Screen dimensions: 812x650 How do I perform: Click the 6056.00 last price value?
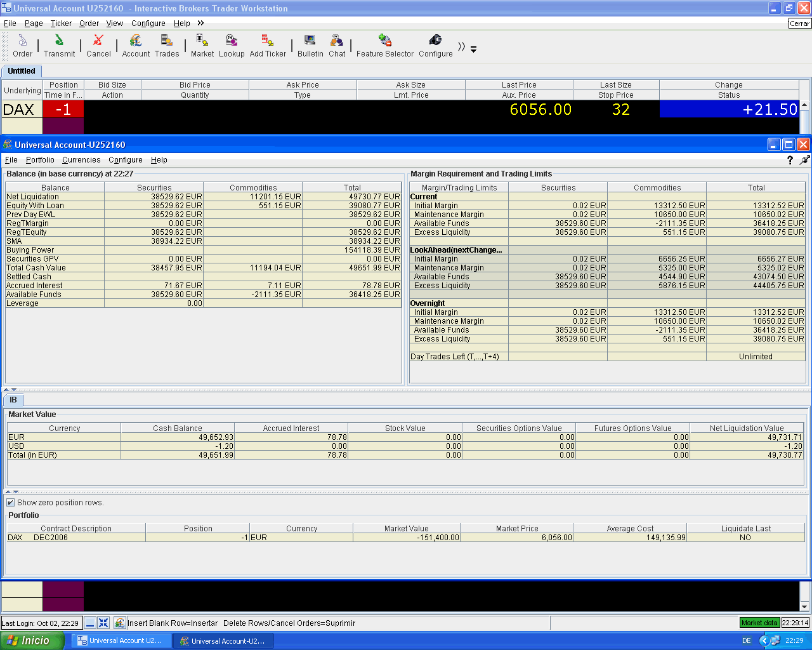tap(540, 109)
